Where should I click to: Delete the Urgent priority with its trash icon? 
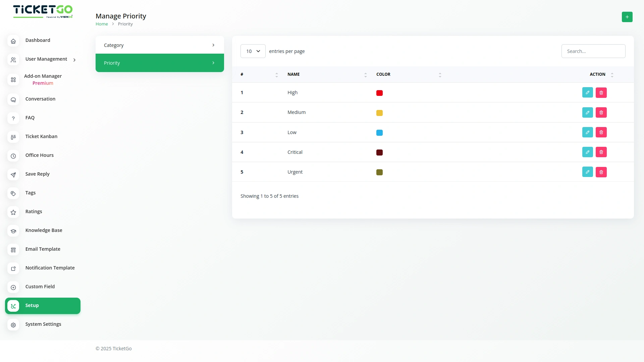click(601, 172)
